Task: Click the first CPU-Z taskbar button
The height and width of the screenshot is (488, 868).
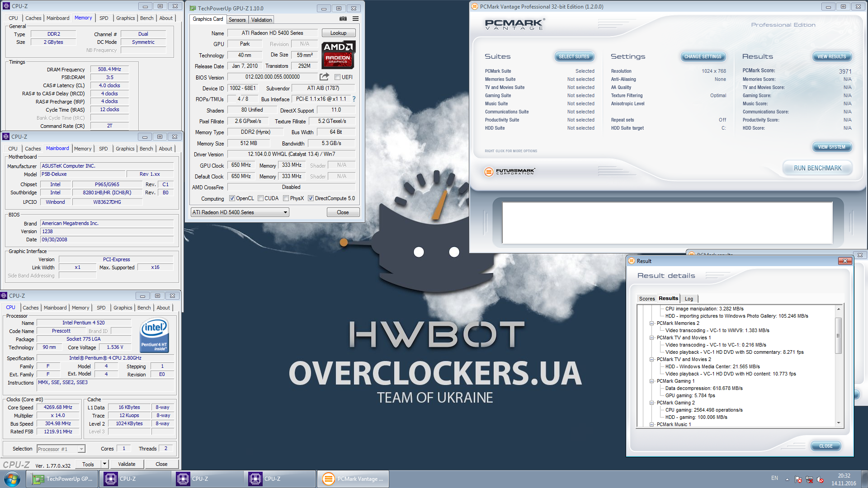Action: tap(135, 479)
